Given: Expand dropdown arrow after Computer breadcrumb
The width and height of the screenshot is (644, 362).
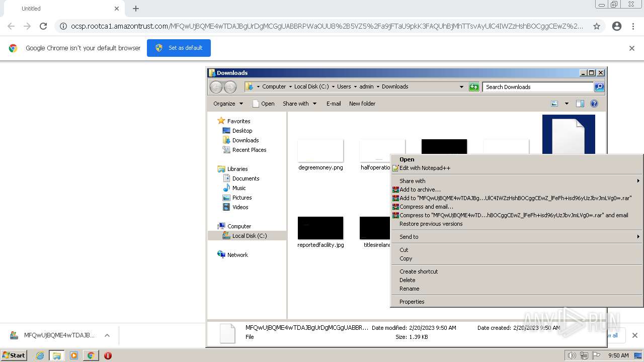Looking at the screenshot, I should coord(290,86).
